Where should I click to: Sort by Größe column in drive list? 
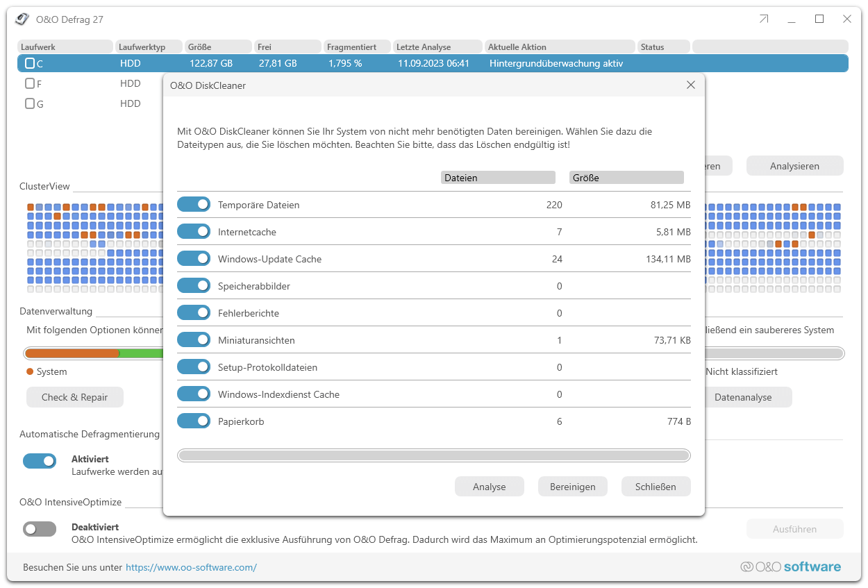(219, 47)
